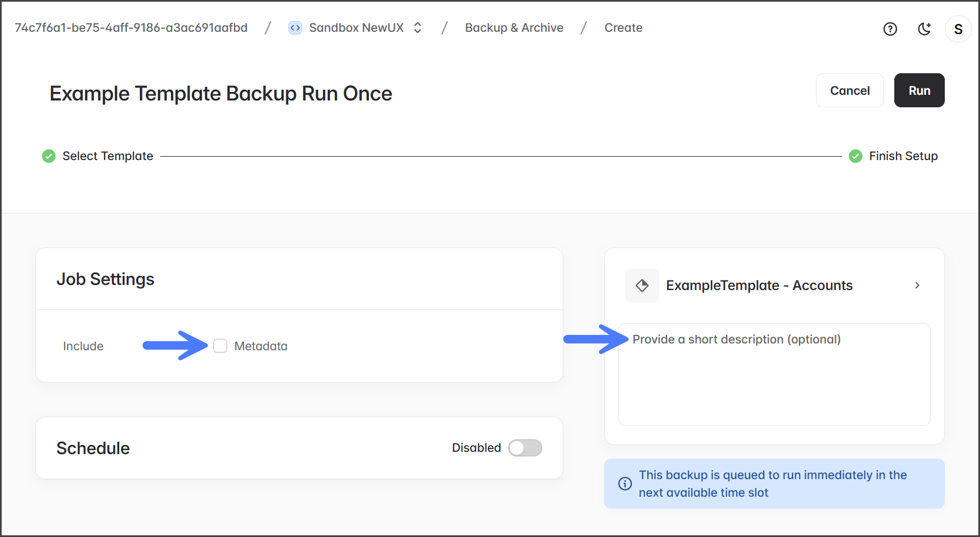
Task: Click the Sandbox NewUX code icon
Action: [x=295, y=28]
